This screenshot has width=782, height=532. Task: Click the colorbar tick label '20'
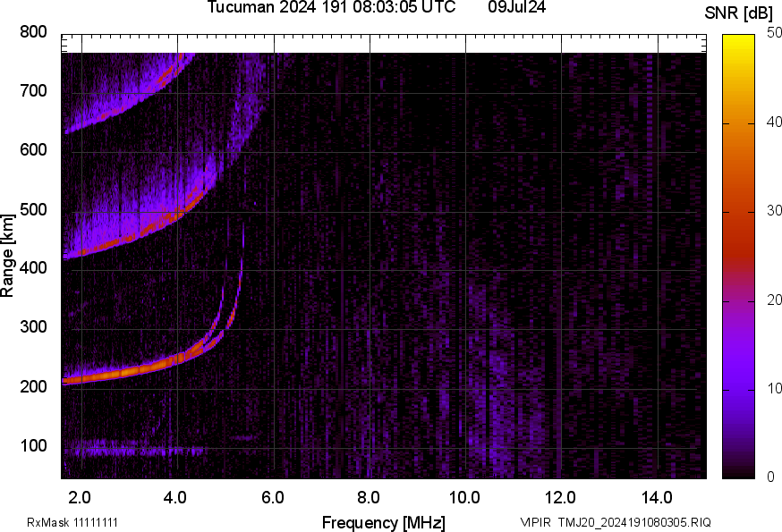tap(774, 300)
